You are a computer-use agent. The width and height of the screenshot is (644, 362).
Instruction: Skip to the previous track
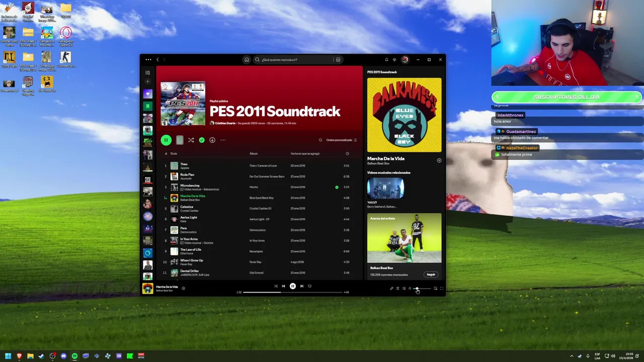283,286
